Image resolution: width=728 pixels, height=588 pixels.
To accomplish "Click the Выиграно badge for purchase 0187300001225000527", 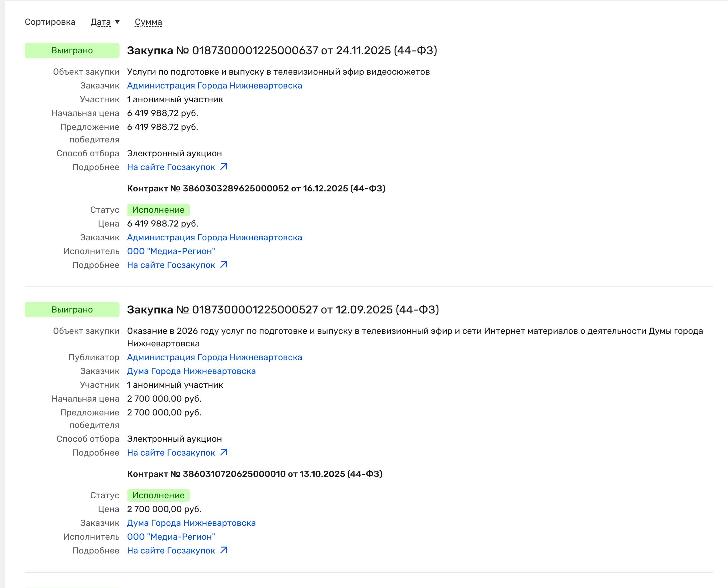I will pos(72,310).
